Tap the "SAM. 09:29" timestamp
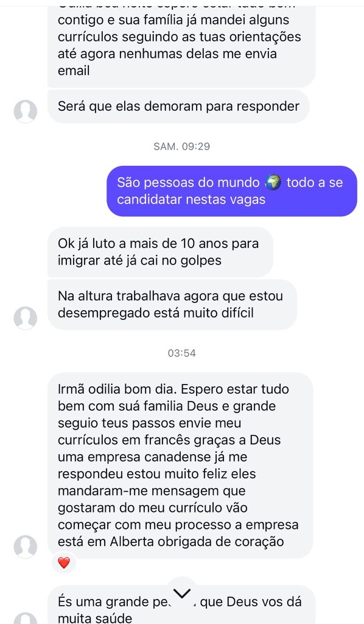The height and width of the screenshot is (624, 364). pos(181,146)
